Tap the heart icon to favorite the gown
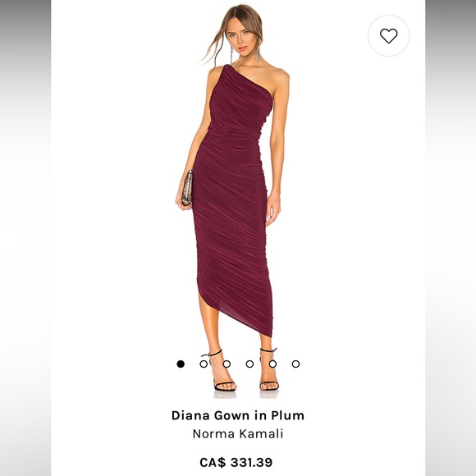This screenshot has width=476, height=476. tap(388, 36)
